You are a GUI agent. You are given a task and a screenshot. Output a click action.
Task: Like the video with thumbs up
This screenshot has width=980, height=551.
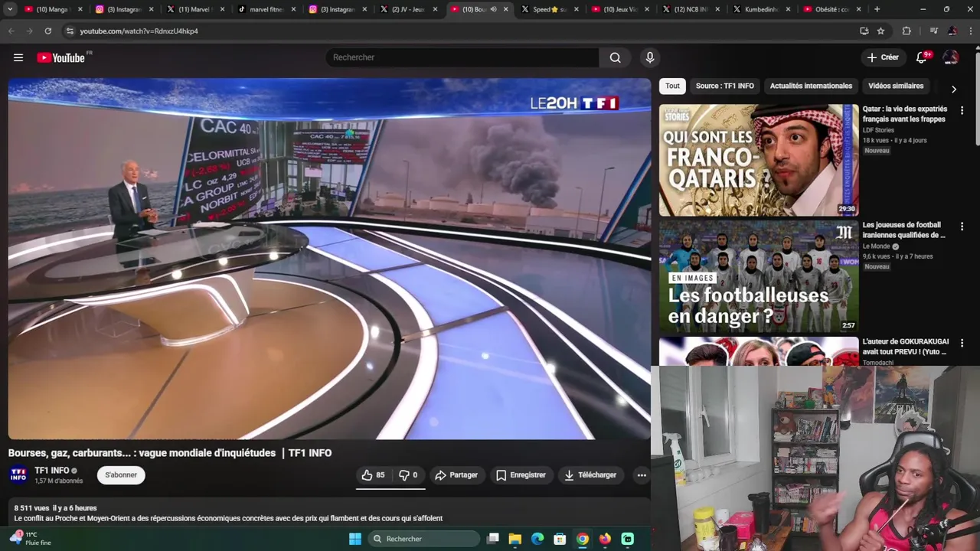374,475
